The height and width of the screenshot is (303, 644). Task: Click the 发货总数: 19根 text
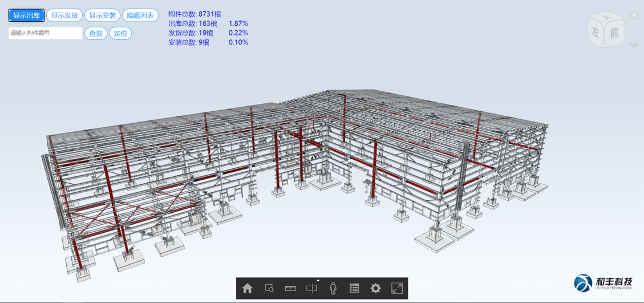tap(191, 33)
